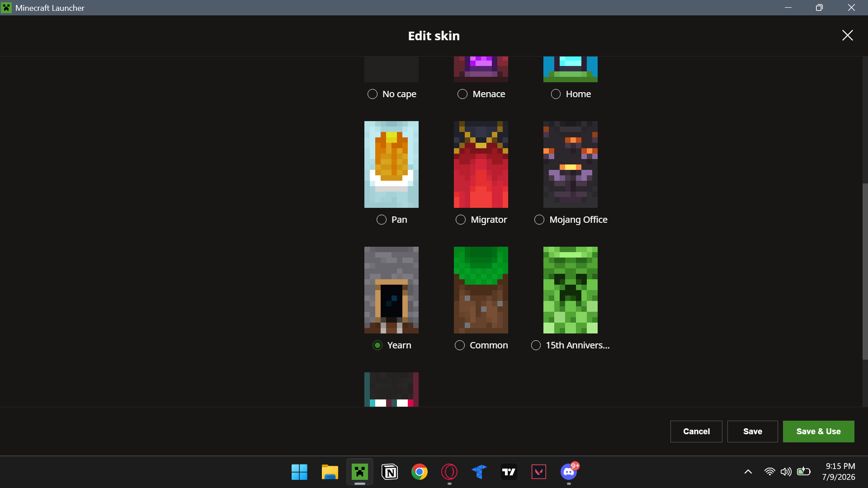The width and height of the screenshot is (868, 488).
Task: Open Opera browser from taskbar
Action: [449, 472]
